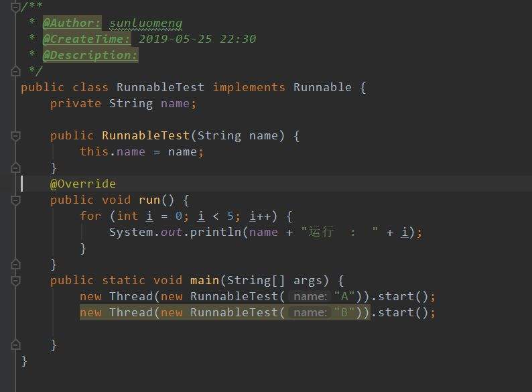Collapse the RunnableTest constructor fold marker
Screen dimensions: 532x392
(15, 136)
